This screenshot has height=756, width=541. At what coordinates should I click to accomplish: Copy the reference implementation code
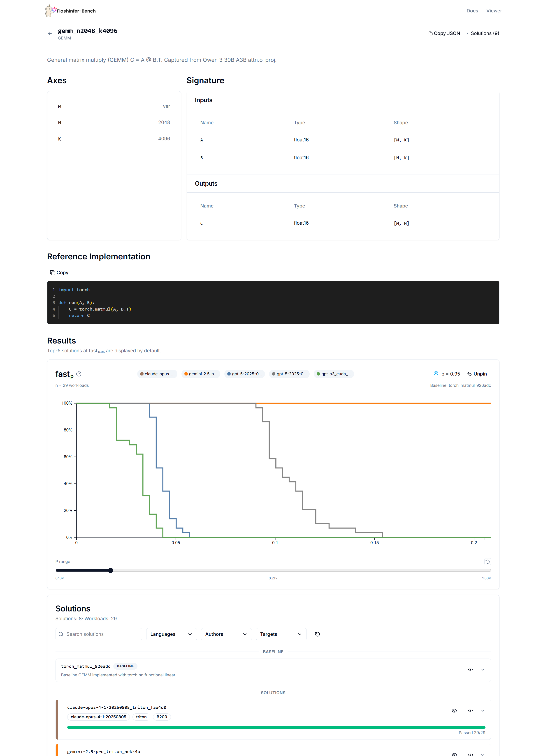click(x=59, y=273)
